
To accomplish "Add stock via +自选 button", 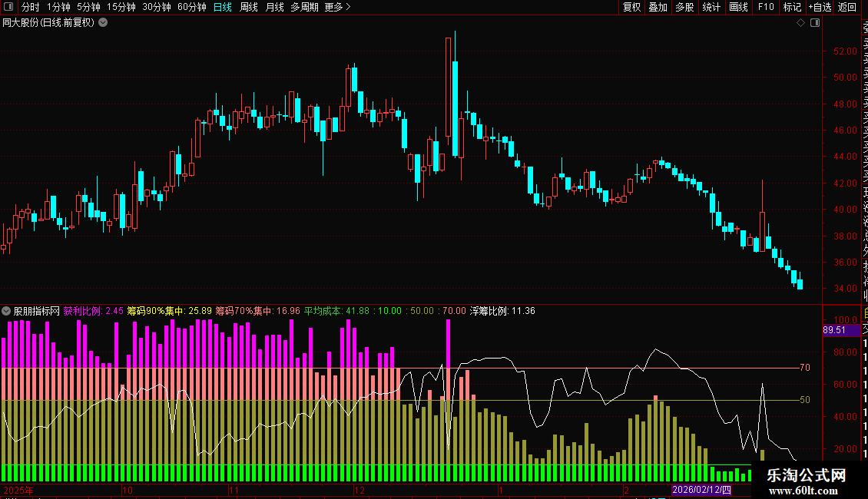I will (820, 7).
